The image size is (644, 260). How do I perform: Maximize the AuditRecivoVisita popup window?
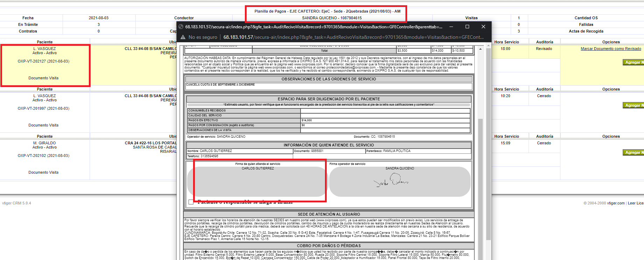[x=467, y=27]
